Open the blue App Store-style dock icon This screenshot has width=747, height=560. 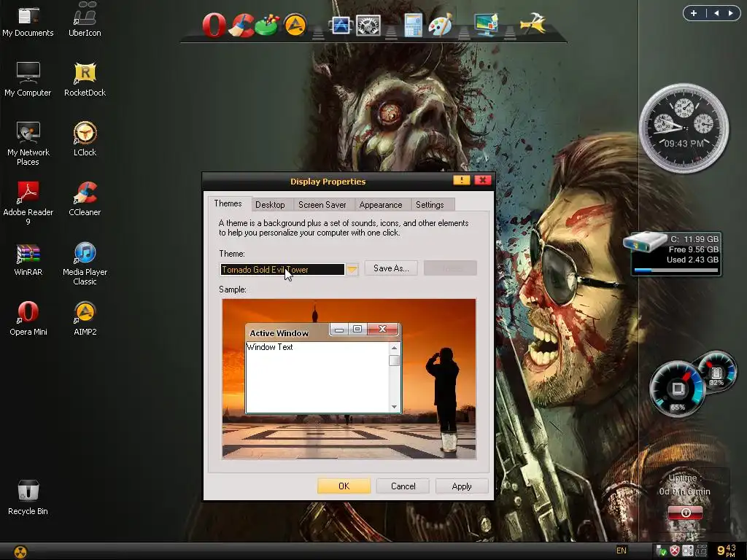(x=340, y=26)
